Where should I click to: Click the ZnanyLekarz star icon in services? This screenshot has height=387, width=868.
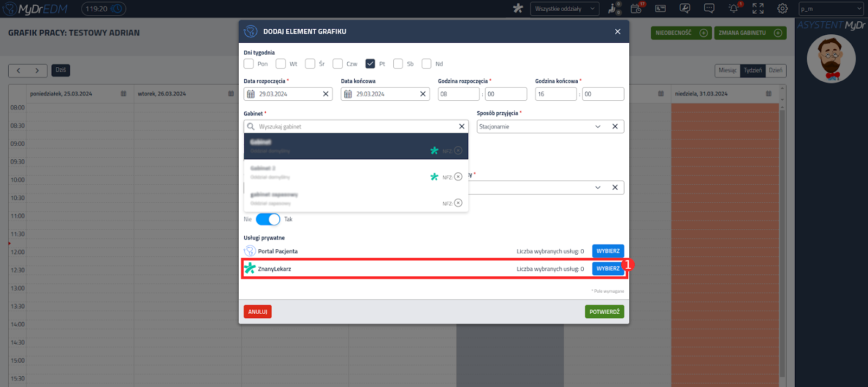coord(250,268)
